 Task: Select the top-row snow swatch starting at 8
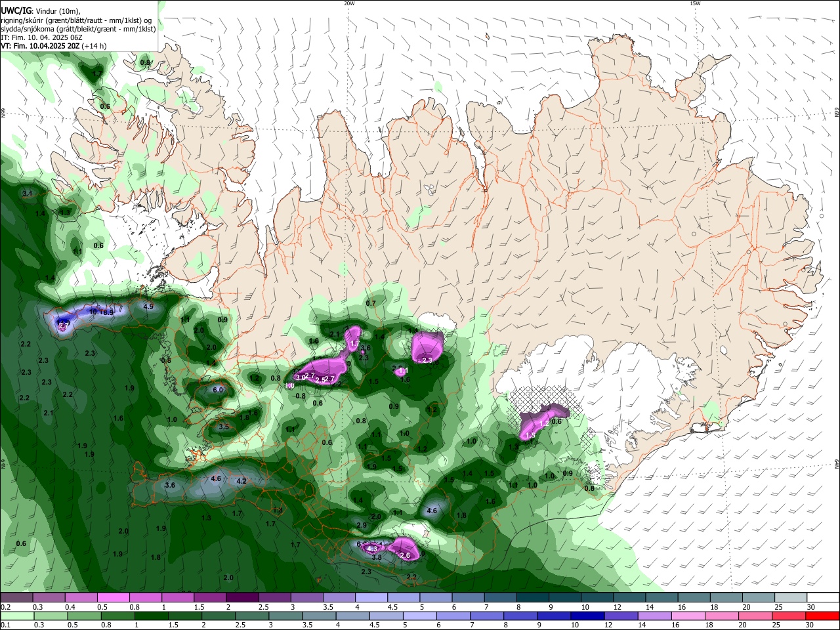(533, 597)
